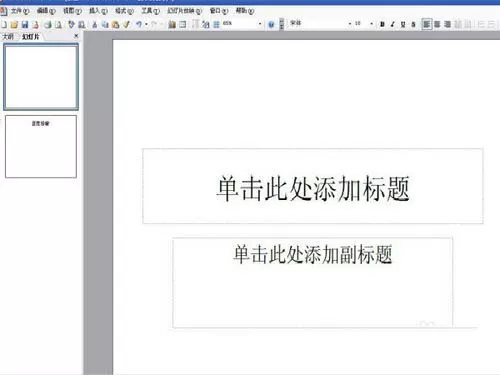Click the New blank presentation icon

point(4,24)
